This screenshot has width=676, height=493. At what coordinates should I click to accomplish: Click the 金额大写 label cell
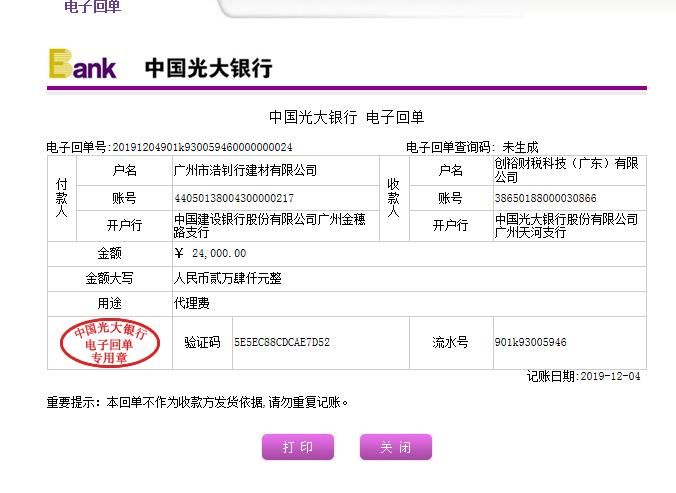pyautogui.click(x=110, y=278)
